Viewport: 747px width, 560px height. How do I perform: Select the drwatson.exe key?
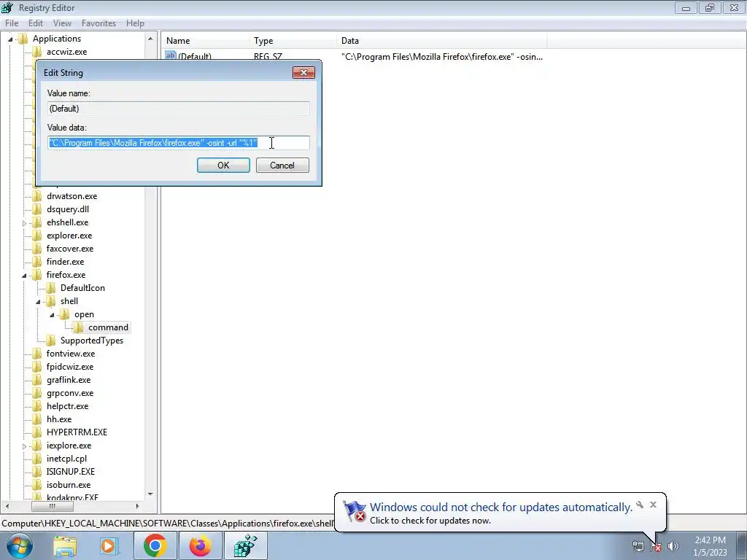click(72, 195)
